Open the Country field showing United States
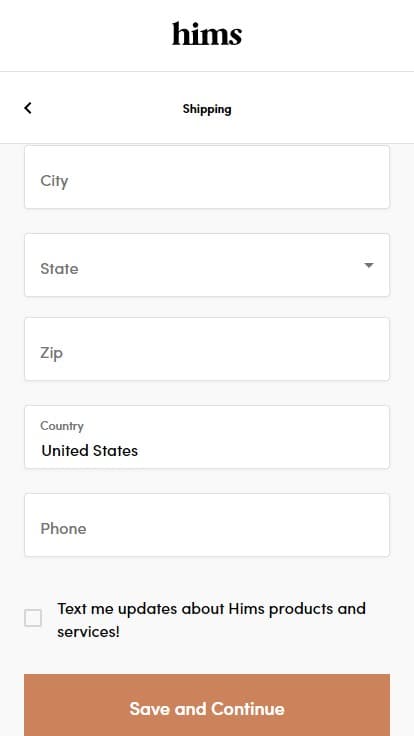 pos(207,437)
